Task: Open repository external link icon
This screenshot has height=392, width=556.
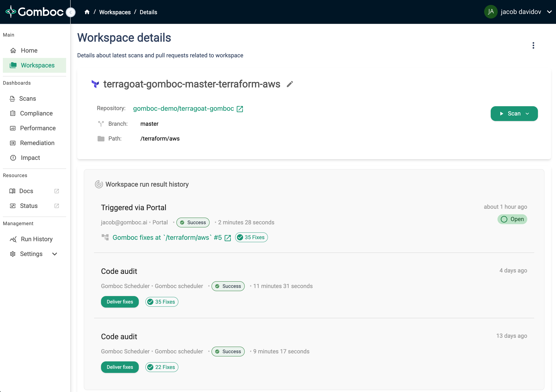Action: (x=240, y=109)
